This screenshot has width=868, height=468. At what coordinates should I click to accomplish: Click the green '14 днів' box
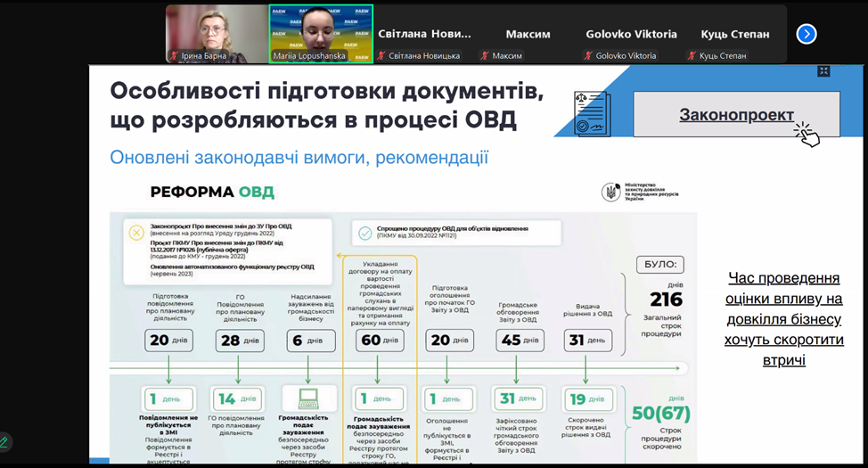[238, 398]
